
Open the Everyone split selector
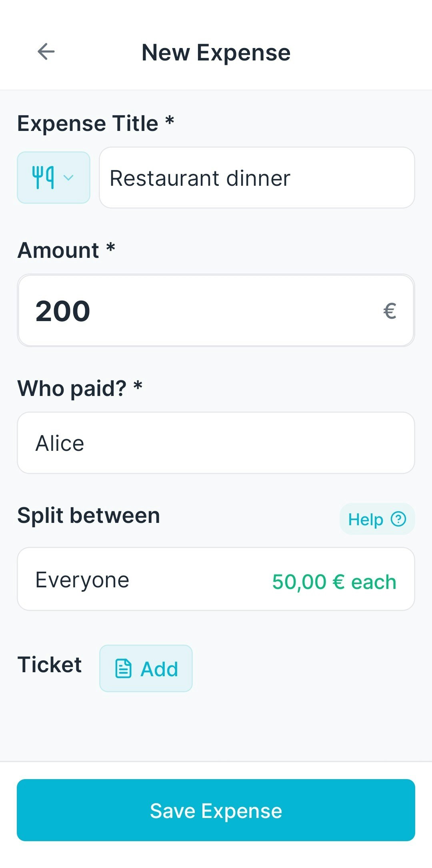(216, 579)
